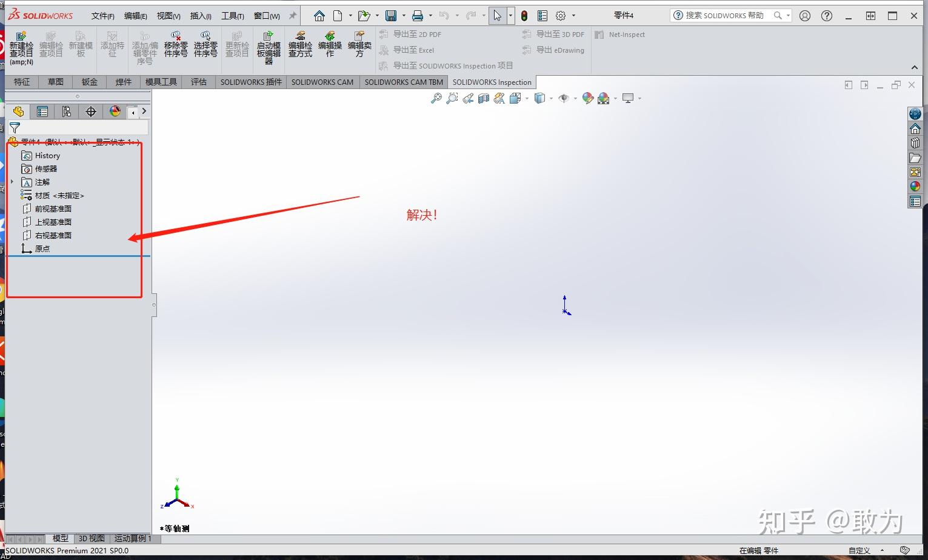Select 模型 tab at bottom

(x=61, y=538)
